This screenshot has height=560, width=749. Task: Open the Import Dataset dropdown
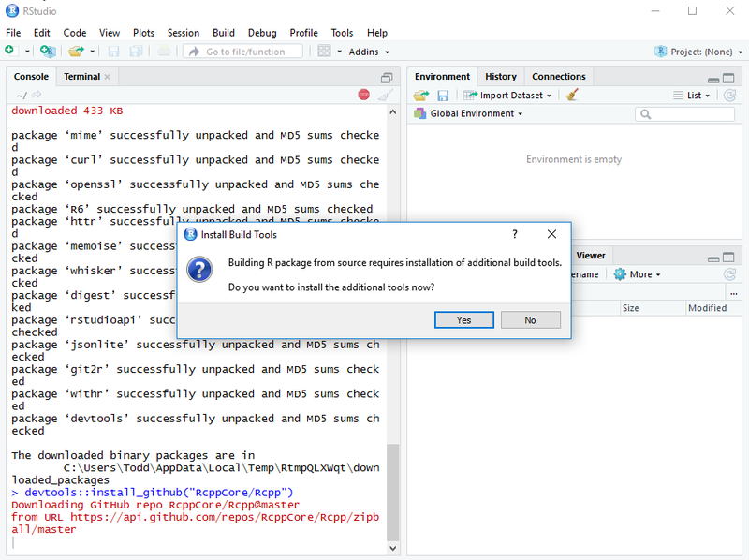pos(507,96)
